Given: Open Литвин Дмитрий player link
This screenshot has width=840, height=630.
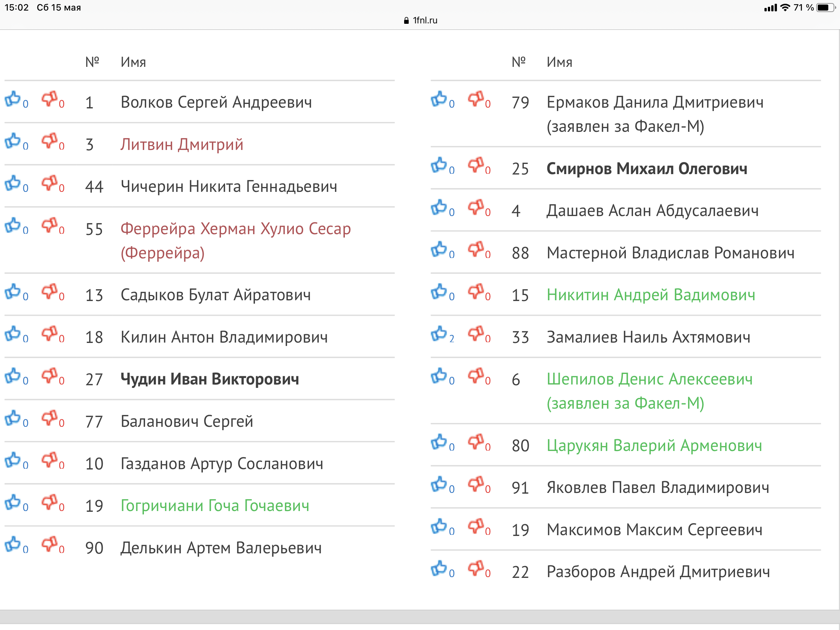Looking at the screenshot, I should (182, 144).
